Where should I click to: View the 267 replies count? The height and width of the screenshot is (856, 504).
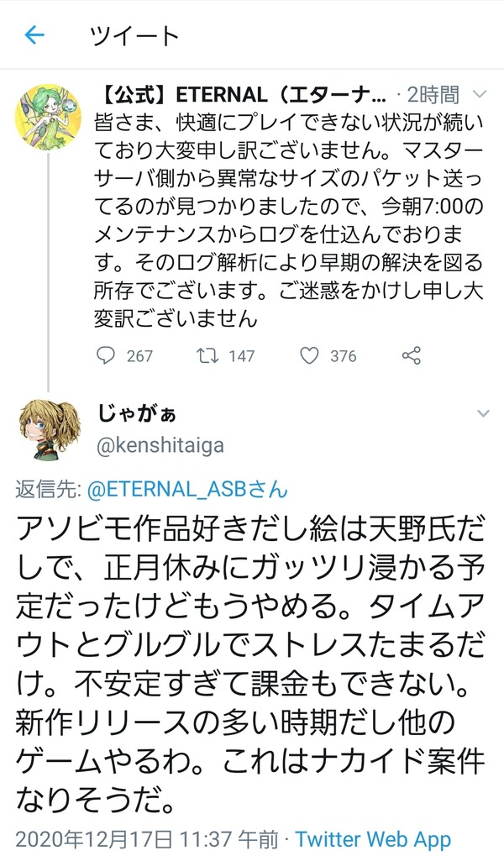click(139, 356)
